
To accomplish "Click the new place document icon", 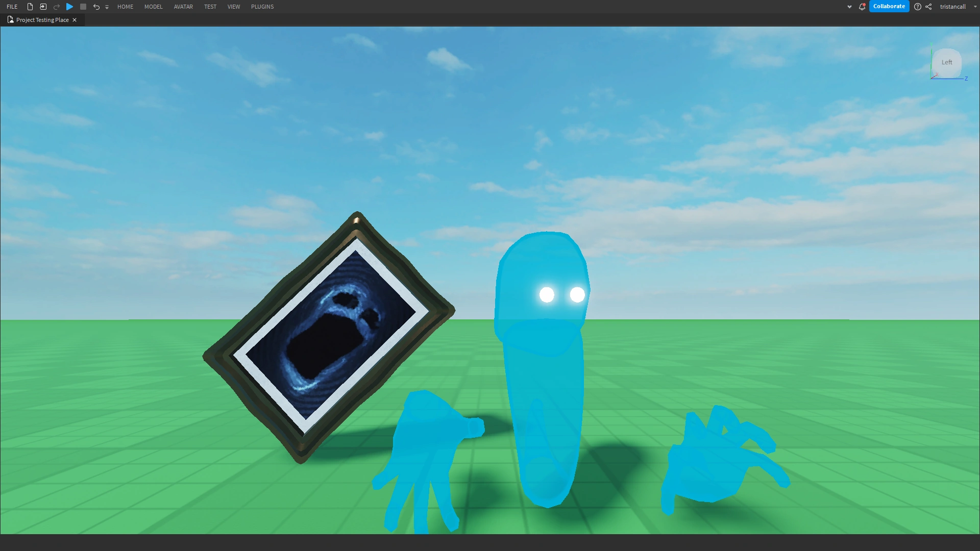I will click(29, 7).
